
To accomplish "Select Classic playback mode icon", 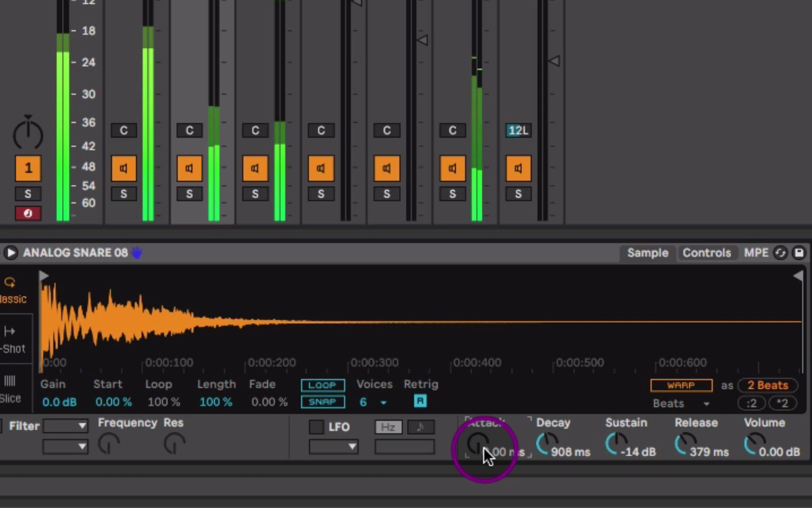I will 9,282.
